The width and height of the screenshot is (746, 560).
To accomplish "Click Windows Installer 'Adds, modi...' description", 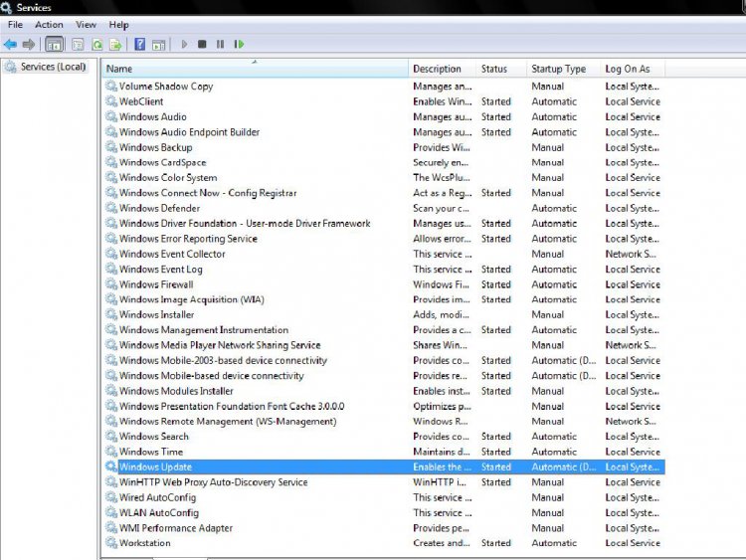I will (x=441, y=314).
